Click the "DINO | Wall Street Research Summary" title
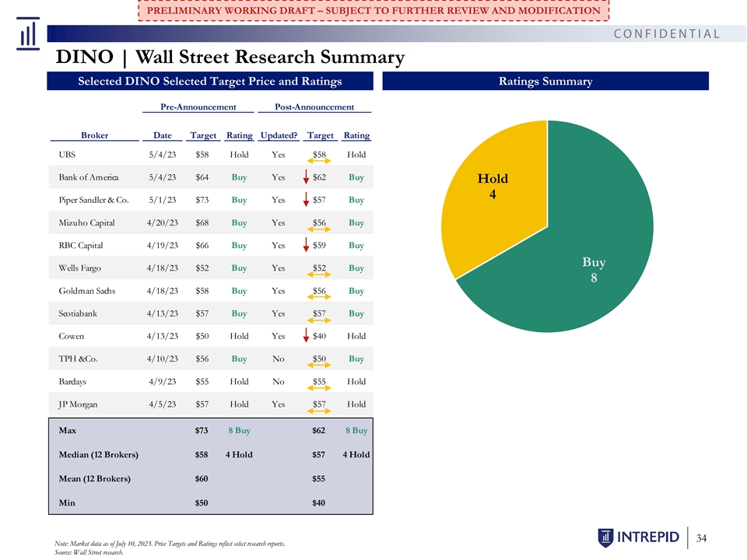The image size is (747, 560). [x=230, y=57]
